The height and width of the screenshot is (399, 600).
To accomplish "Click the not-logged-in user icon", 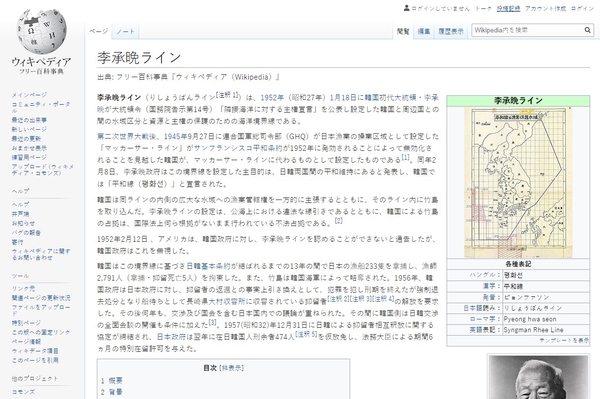I will pos(407,8).
